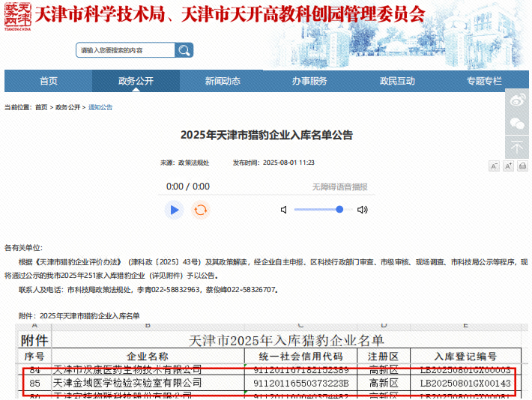Click the search magnifier button
This screenshot has width=532, height=400.
tap(184, 50)
